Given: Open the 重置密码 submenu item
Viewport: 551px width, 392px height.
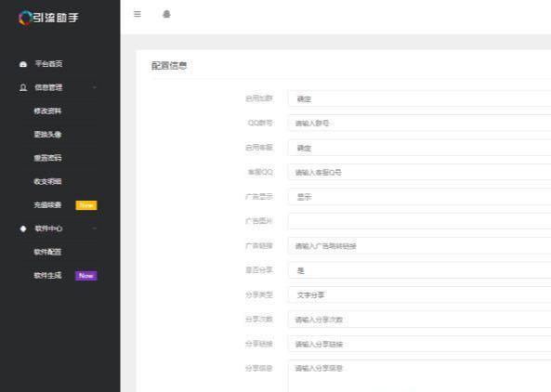Looking at the screenshot, I should pyautogui.click(x=47, y=158).
